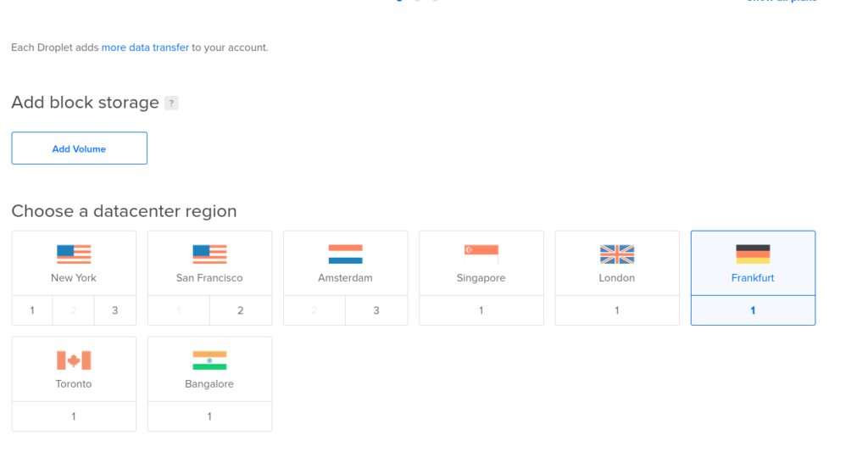Screen dimensions: 868x452
Task: Choose San Francisco datacenter 2
Action: click(x=241, y=310)
